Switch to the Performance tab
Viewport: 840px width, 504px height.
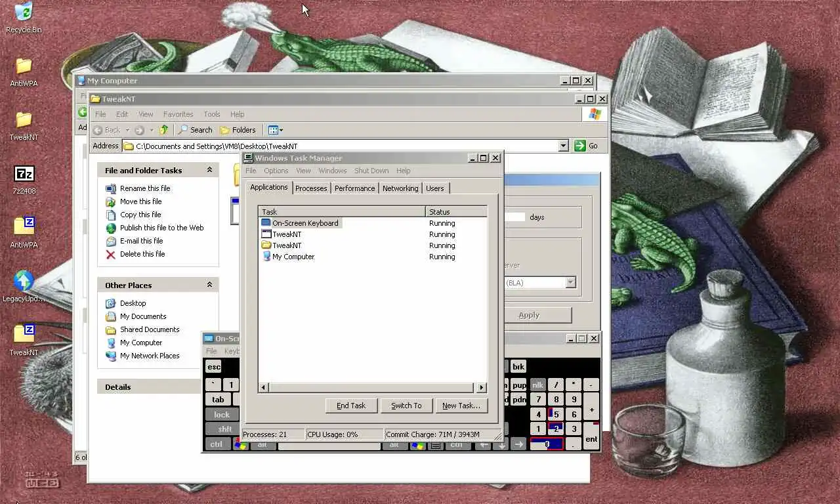[354, 188]
